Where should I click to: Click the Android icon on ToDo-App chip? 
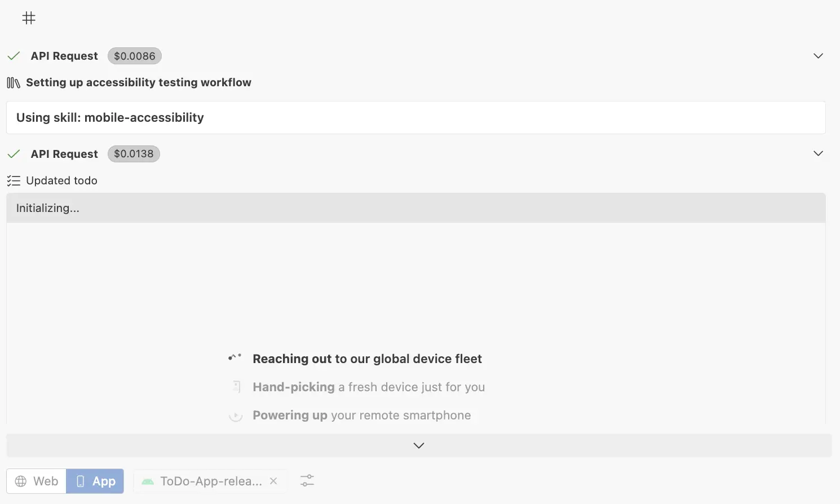(x=148, y=481)
